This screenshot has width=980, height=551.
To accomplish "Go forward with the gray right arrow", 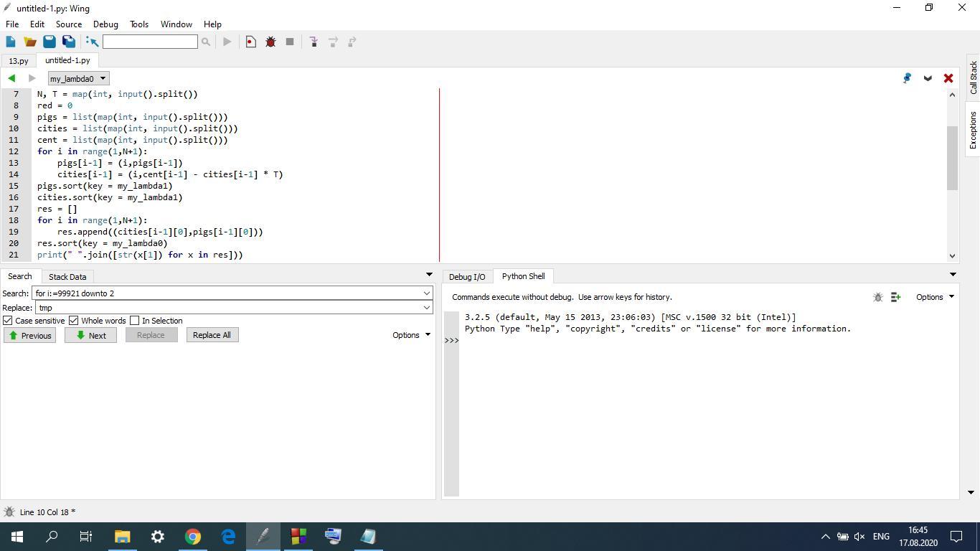I will (32, 78).
